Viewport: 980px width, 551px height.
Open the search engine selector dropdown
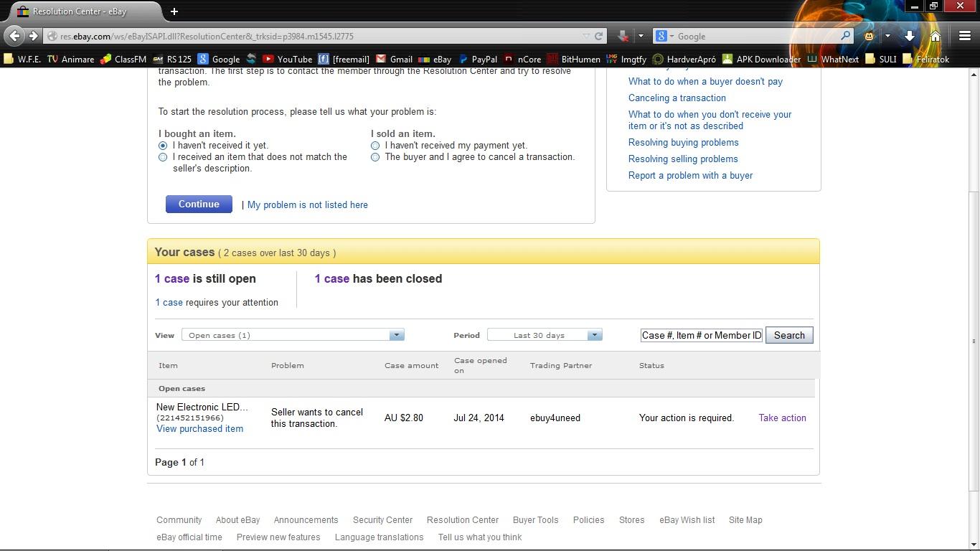664,36
